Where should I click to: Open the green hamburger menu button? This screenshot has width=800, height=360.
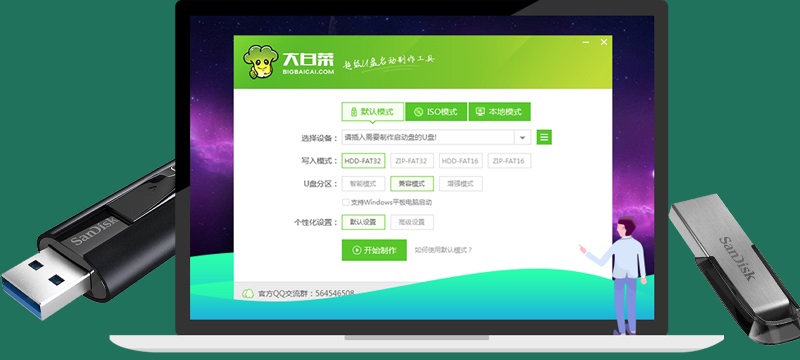(x=544, y=137)
